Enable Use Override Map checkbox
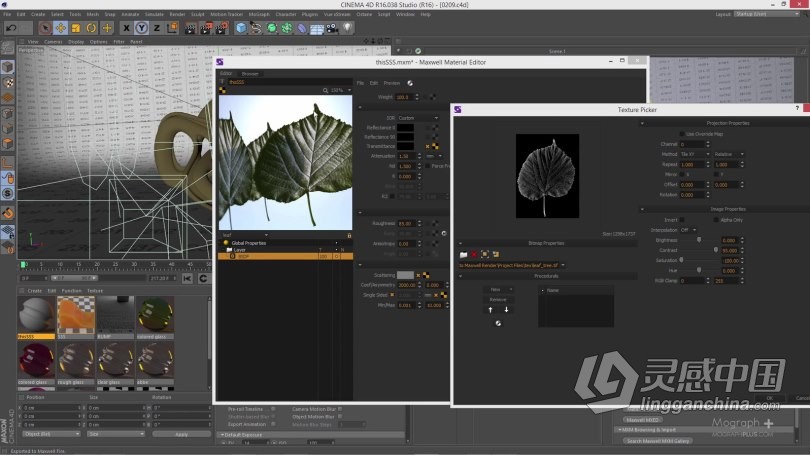This screenshot has height=455, width=810. click(x=682, y=134)
